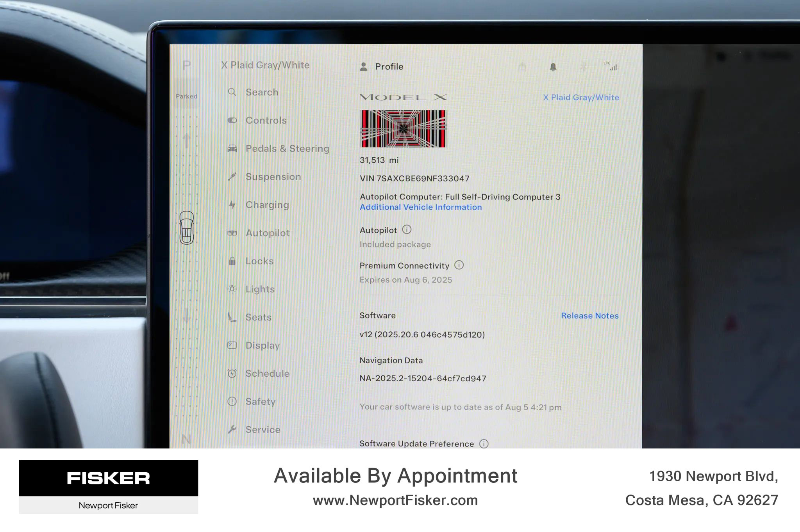Select the Locks menu item
Viewport: 800px width, 532px height.
259,261
